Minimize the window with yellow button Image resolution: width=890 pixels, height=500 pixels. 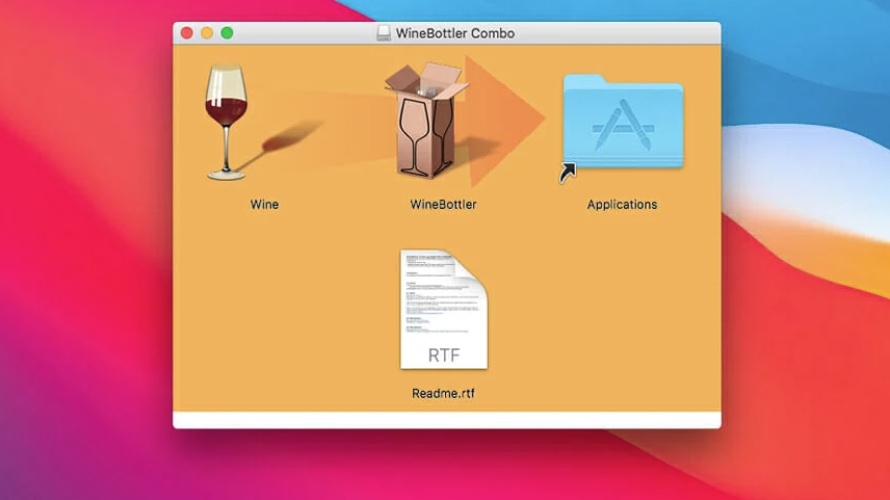point(207,33)
